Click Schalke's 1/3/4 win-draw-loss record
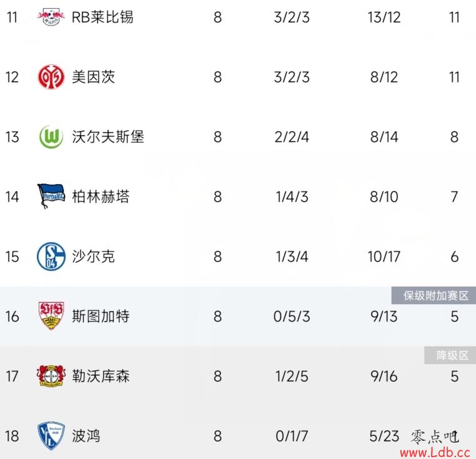The height and width of the screenshot is (459, 476). (x=292, y=257)
